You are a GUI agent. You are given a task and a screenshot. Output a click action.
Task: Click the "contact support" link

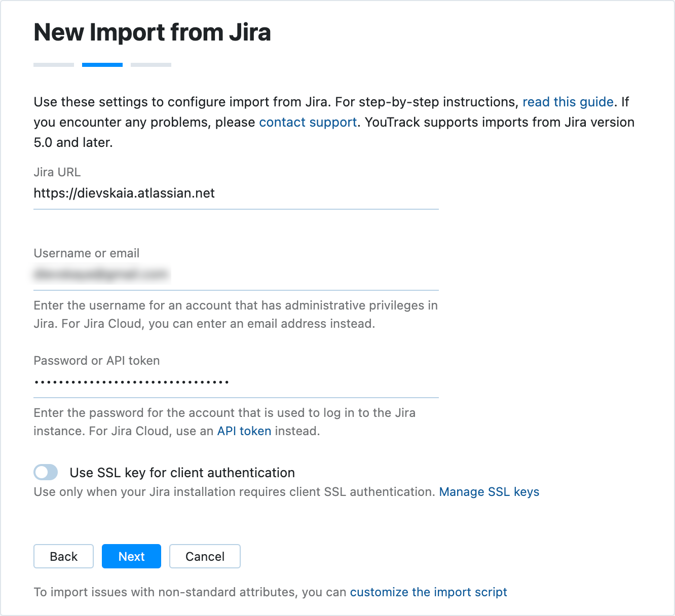coord(307,122)
